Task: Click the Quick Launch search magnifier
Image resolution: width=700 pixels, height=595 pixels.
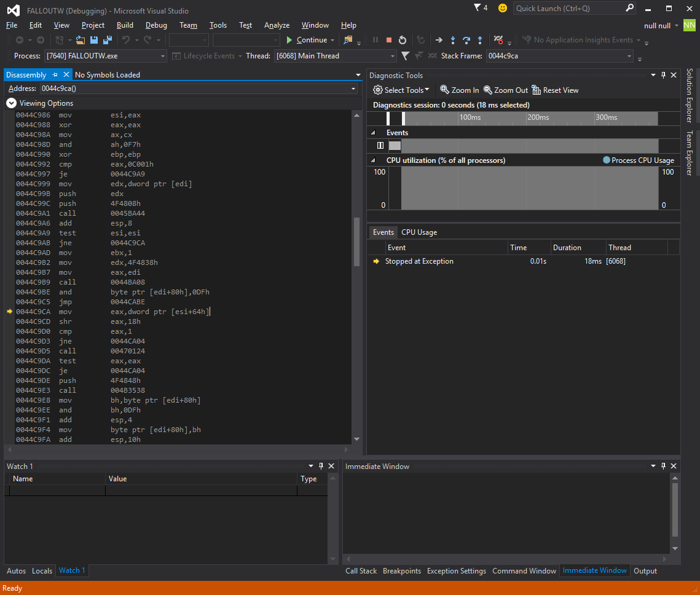Action: (629, 8)
